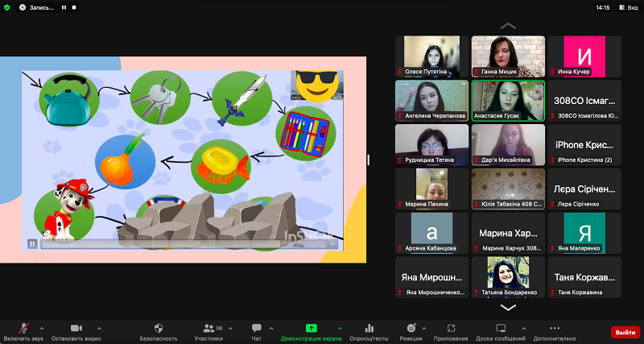Open the Вид view options

pos(629,7)
